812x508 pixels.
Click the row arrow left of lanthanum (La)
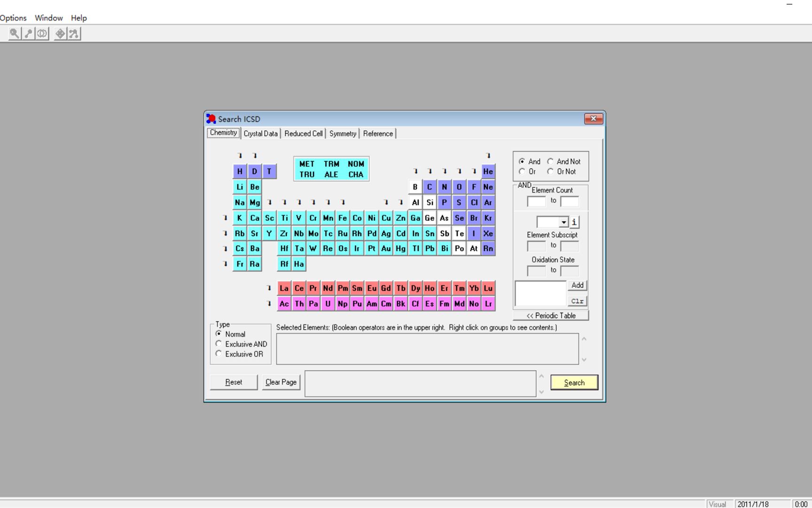tap(269, 288)
